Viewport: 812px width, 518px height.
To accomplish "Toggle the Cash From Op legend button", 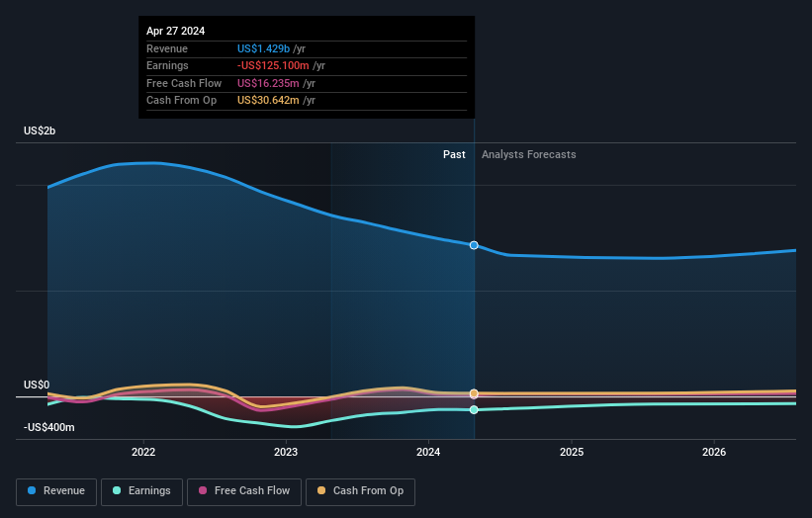I will 360,491.
